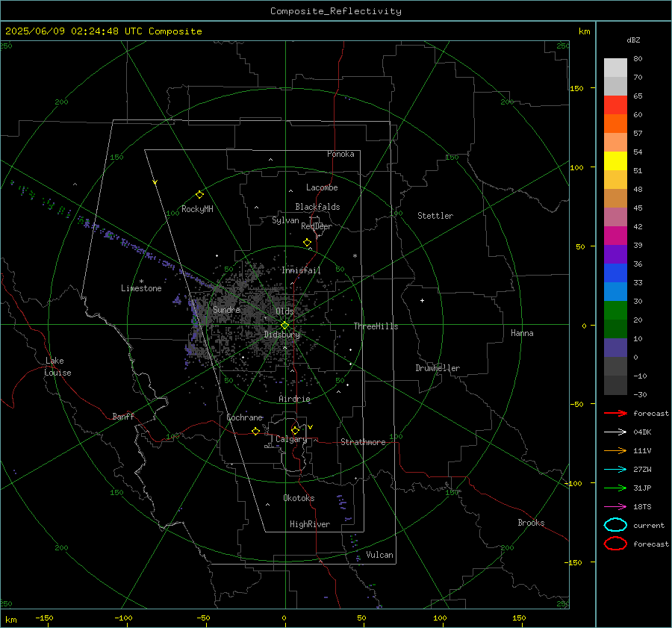Click the cyan 27ZW arrow symbol

pos(615,470)
